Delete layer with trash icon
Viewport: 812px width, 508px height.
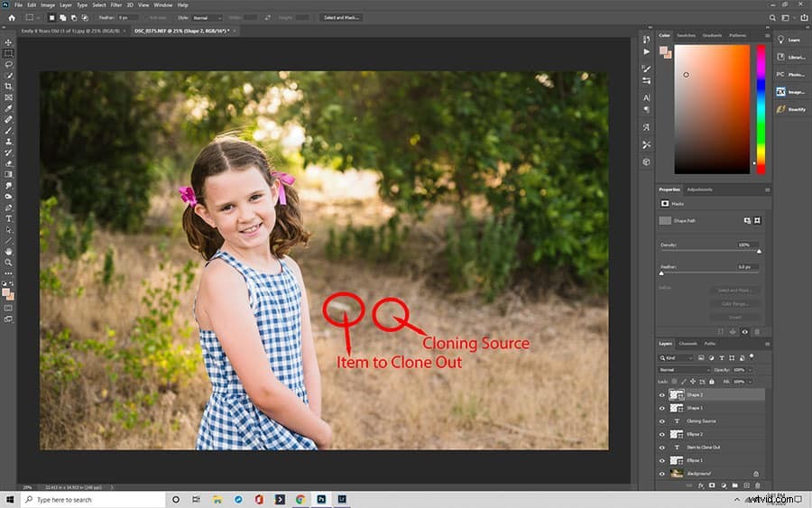click(758, 485)
